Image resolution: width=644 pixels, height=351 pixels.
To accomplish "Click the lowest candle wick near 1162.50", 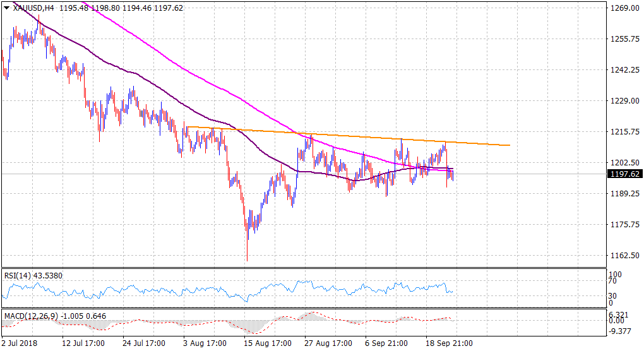I will (247, 258).
